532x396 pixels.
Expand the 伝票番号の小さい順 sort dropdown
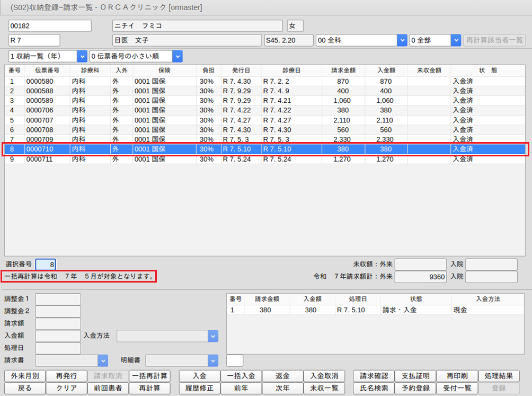click(x=177, y=56)
